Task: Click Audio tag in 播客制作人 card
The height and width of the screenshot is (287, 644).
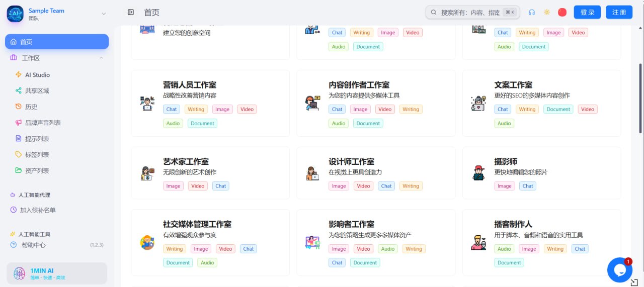Action: [x=505, y=249]
